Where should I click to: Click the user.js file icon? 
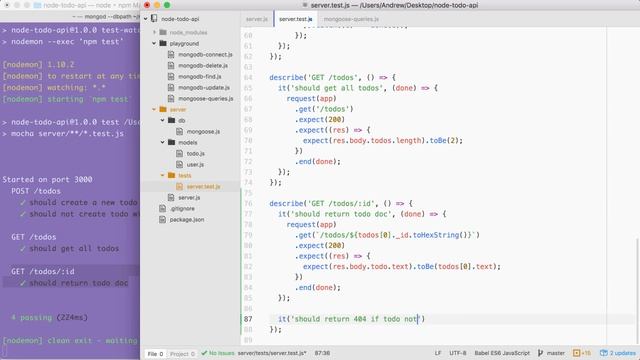point(180,164)
